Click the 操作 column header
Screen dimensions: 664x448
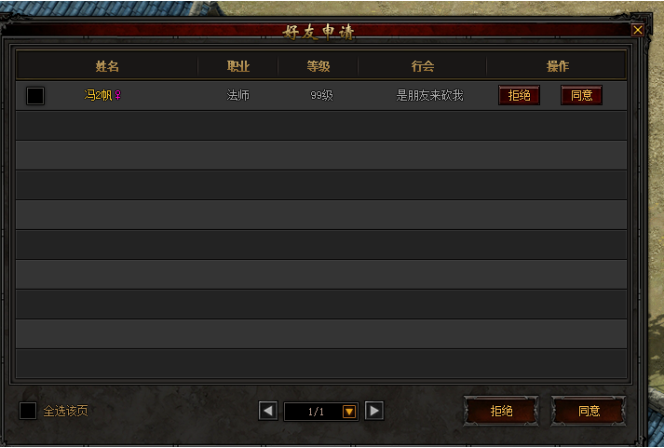pyautogui.click(x=557, y=66)
